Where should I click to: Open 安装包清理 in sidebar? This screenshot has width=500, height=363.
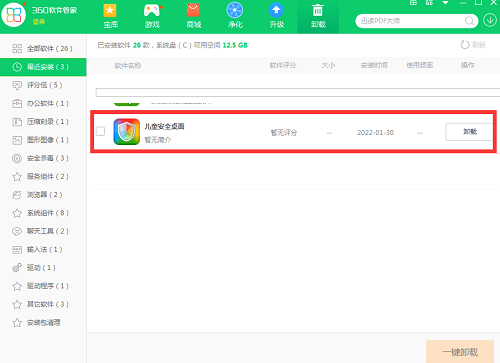tap(43, 323)
